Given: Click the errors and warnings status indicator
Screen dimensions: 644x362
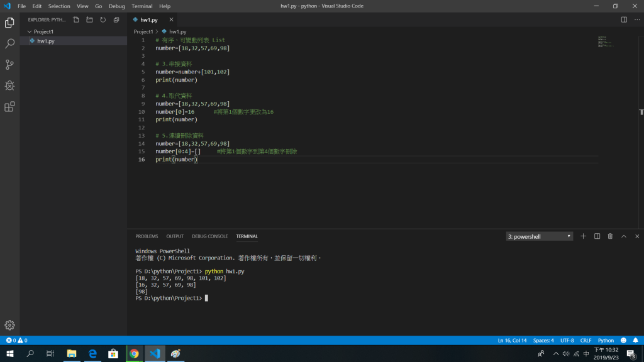Looking at the screenshot, I should [x=16, y=340].
